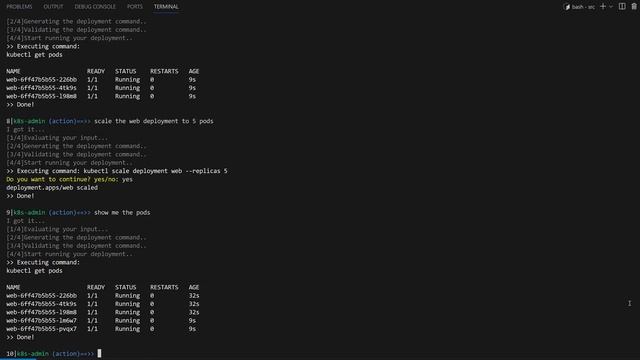Switch to the OUTPUT tab

click(53, 7)
